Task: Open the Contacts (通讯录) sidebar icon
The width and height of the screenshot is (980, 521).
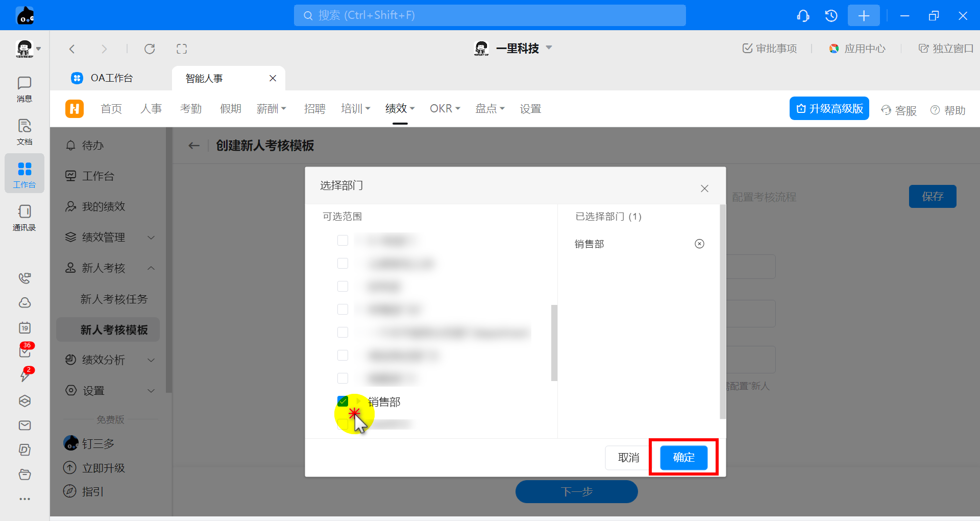Action: pyautogui.click(x=24, y=218)
